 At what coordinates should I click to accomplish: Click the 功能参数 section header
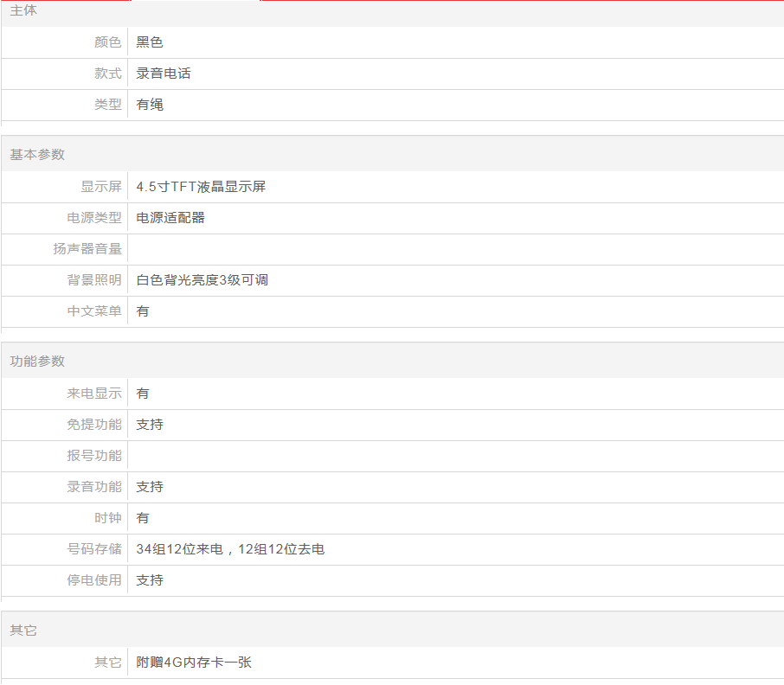[37, 361]
